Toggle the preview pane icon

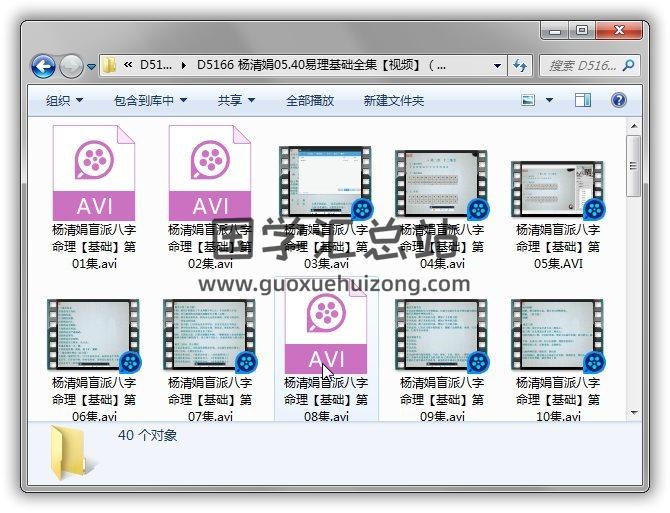(583, 100)
